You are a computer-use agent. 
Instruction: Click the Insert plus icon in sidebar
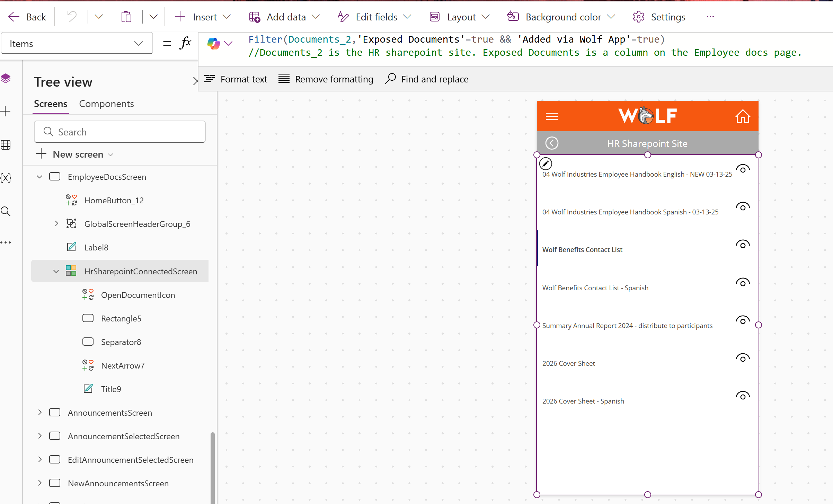6,111
